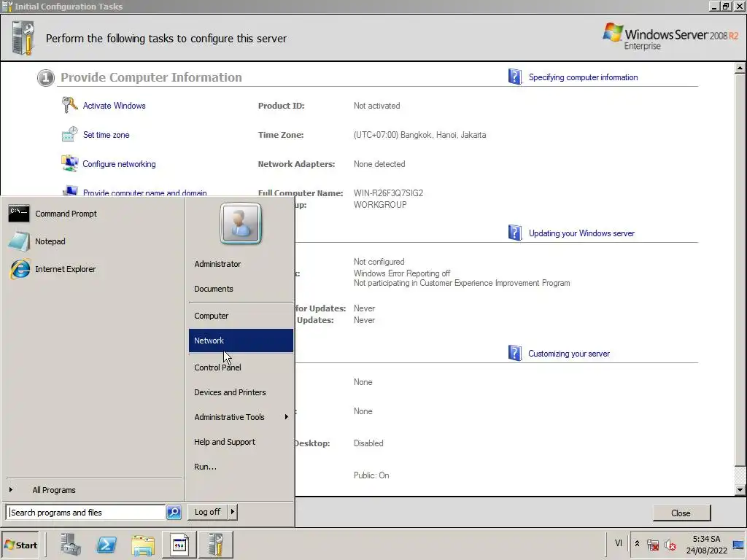The image size is (747, 560).
Task: Launch Windows PowerShell from the taskbar
Action: pyautogui.click(x=107, y=545)
